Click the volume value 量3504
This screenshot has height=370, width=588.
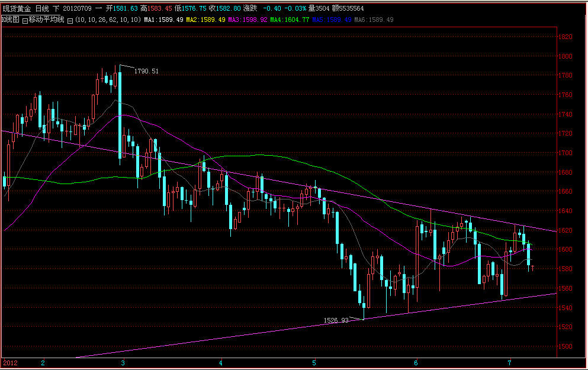[319, 8]
